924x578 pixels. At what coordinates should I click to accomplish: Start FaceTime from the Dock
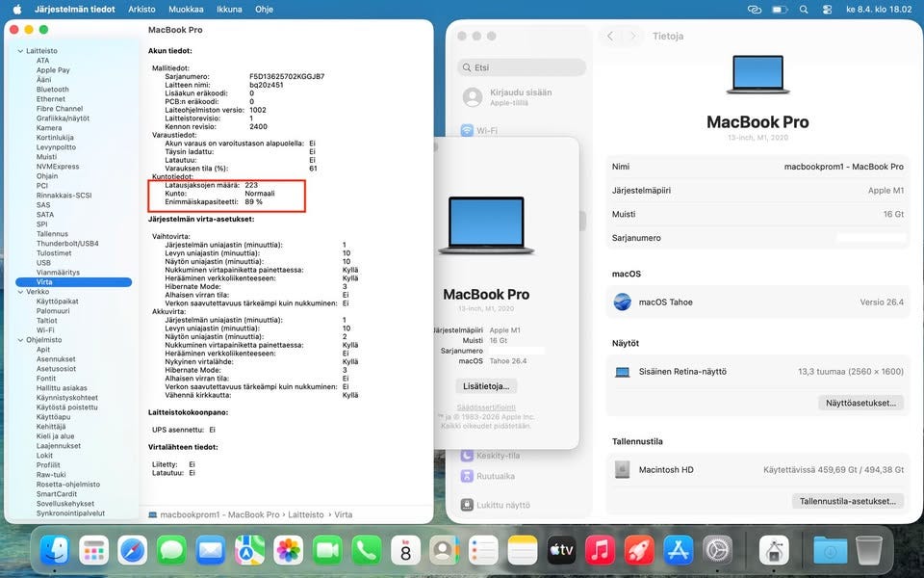coord(327,551)
